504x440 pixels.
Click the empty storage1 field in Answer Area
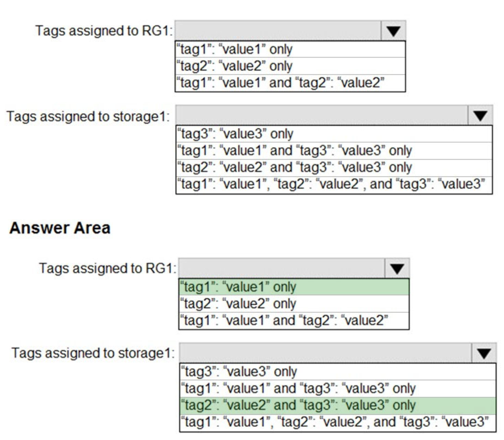[325, 353]
